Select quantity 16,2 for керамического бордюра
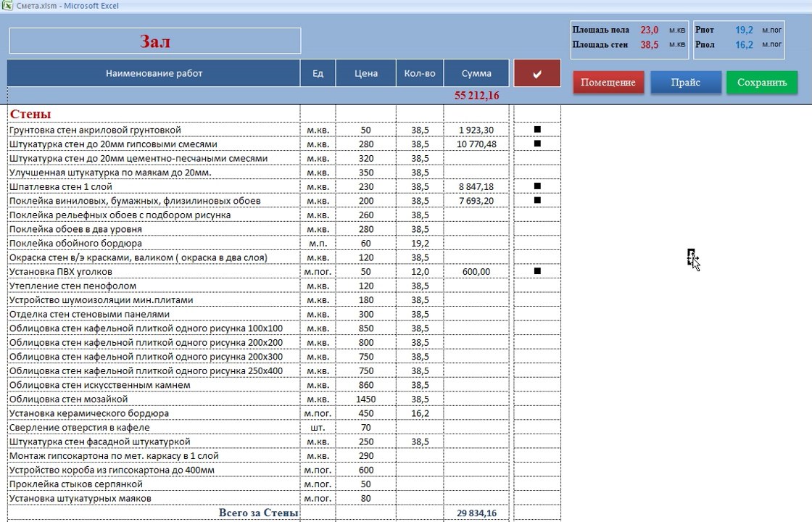812x522 pixels. pos(420,413)
